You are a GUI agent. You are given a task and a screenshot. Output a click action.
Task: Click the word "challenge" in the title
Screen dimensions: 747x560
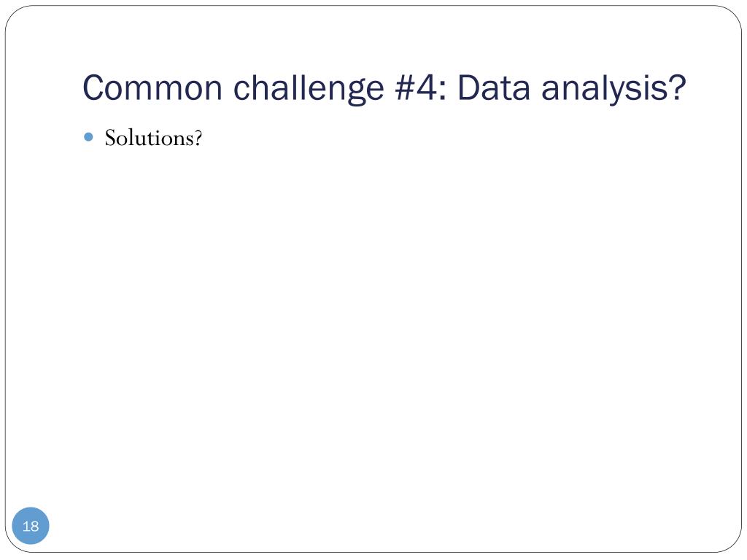click(x=309, y=89)
